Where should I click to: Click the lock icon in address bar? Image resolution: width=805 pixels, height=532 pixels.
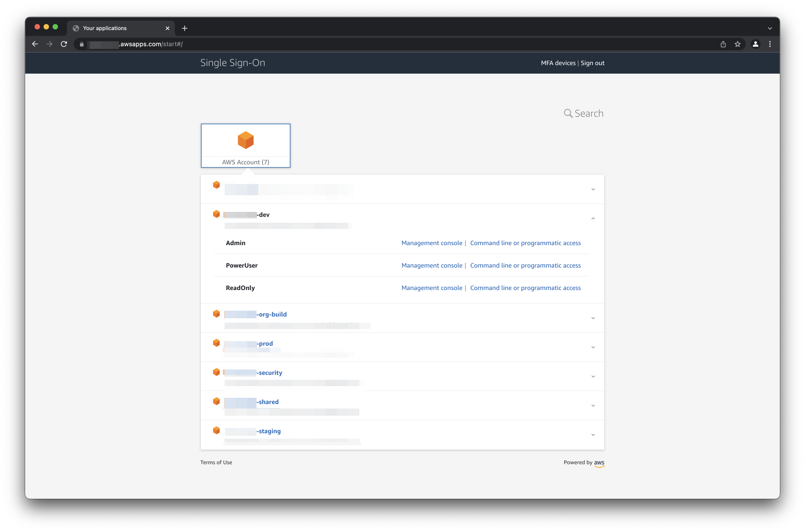point(82,44)
